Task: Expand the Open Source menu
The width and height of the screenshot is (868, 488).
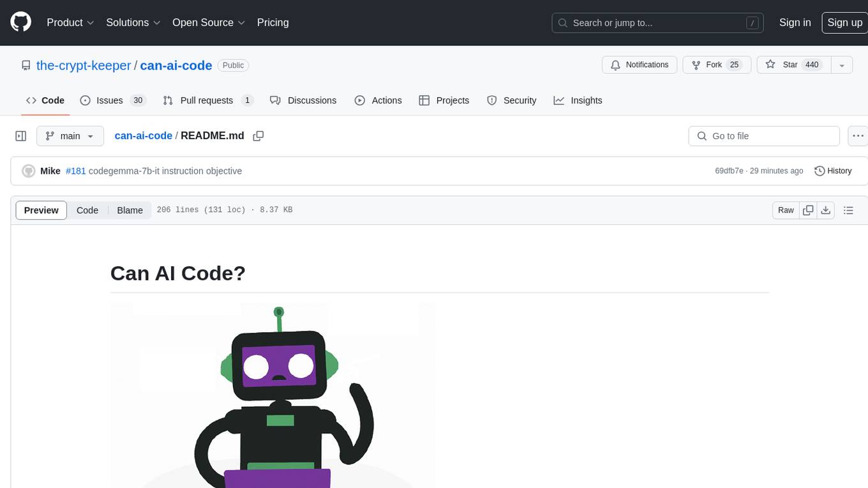Action: pyautogui.click(x=209, y=22)
